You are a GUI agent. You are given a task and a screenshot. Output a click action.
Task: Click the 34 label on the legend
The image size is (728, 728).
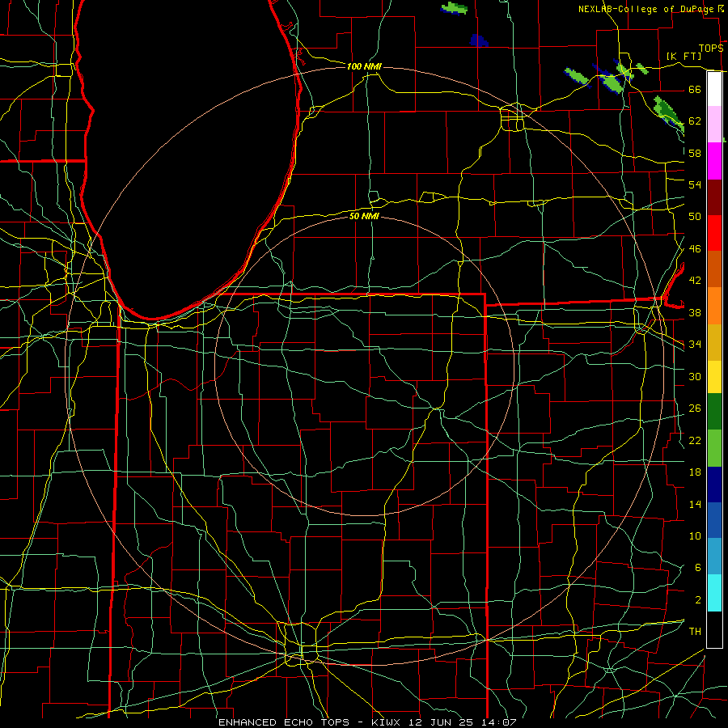point(695,345)
